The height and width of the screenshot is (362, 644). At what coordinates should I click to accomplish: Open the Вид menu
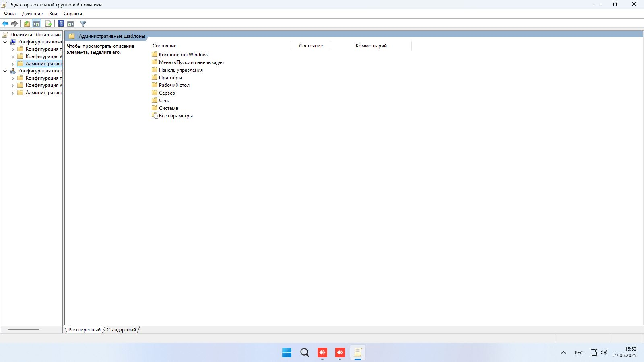[x=53, y=14]
